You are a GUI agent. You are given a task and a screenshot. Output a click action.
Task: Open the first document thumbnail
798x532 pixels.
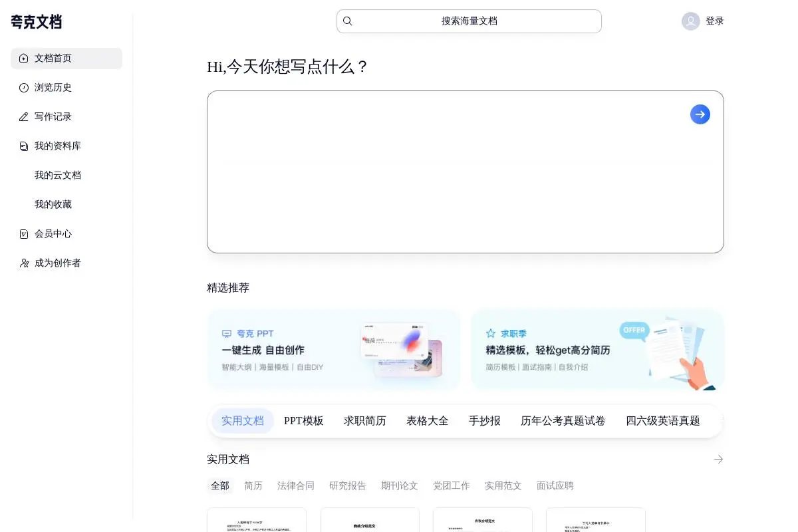(x=257, y=520)
